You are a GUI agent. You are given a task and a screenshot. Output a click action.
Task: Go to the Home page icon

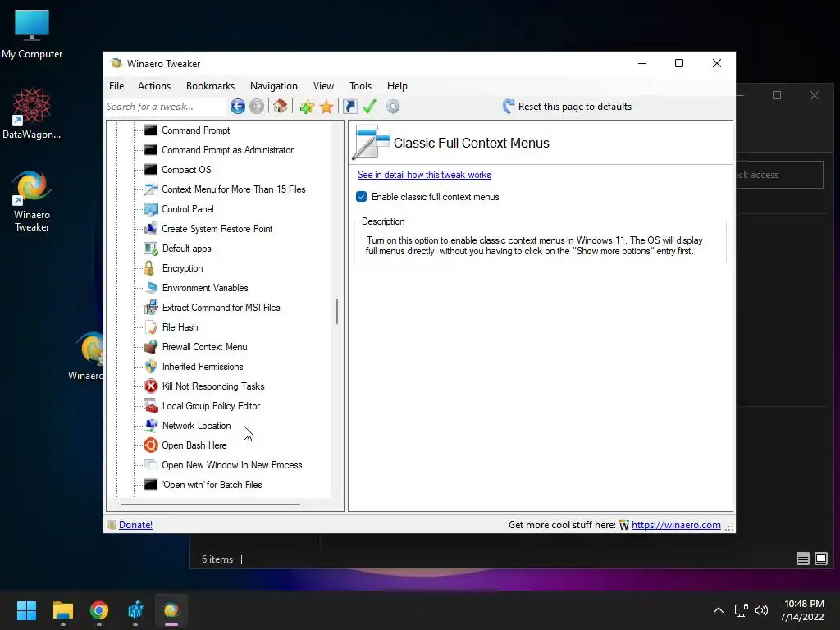[281, 107]
